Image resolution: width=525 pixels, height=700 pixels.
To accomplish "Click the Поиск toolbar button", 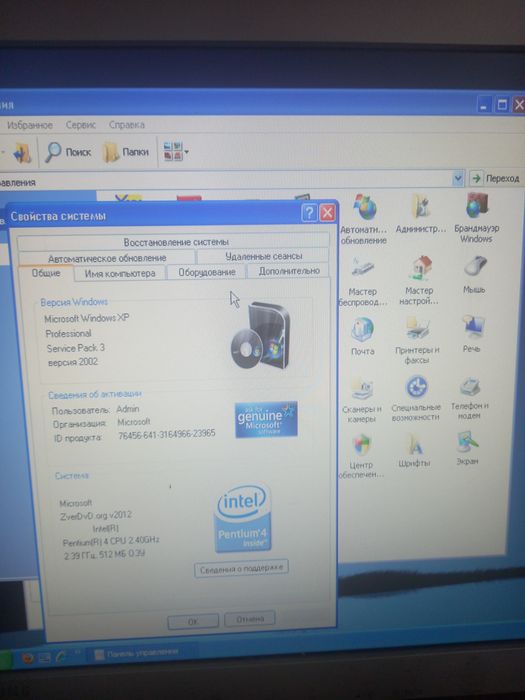I will [68, 153].
